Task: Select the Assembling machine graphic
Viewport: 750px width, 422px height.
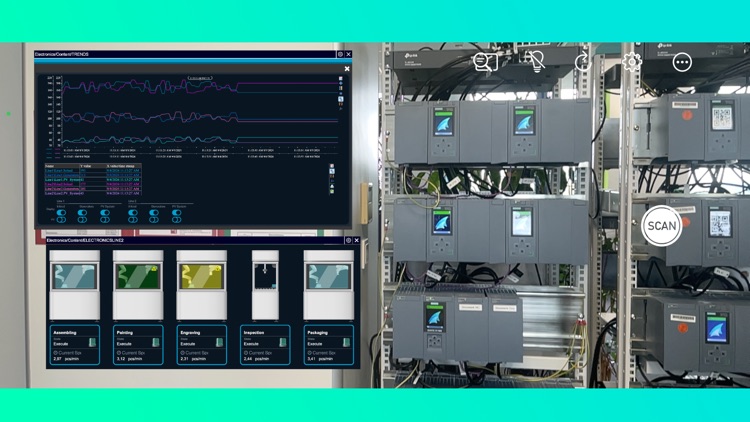Action: pyautogui.click(x=75, y=285)
